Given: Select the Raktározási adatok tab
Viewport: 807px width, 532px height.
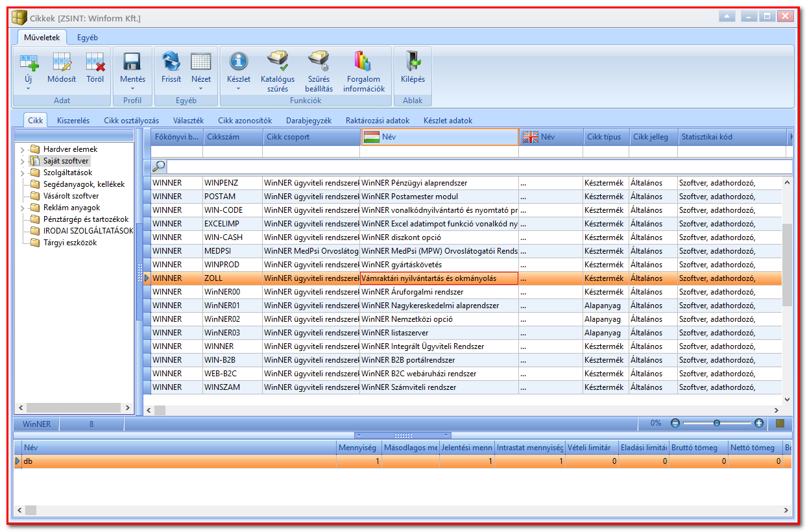Looking at the screenshot, I should pyautogui.click(x=378, y=121).
